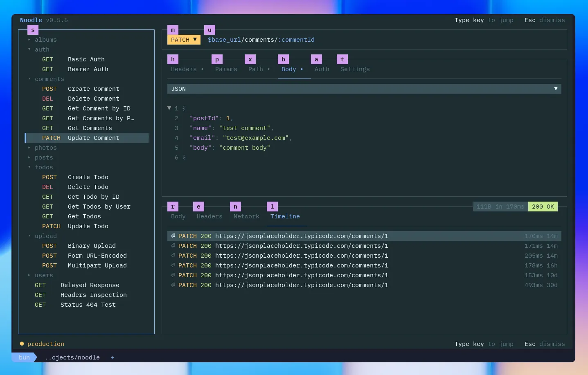Screen dimensions: 588x375
Task: Click the 111B in 170ms response stats
Action: [500, 207]
